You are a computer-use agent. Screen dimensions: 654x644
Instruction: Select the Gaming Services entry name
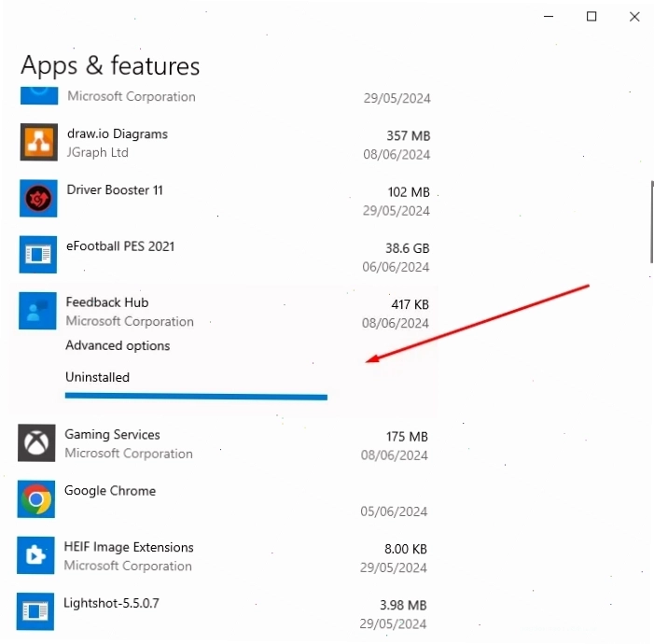(x=112, y=435)
